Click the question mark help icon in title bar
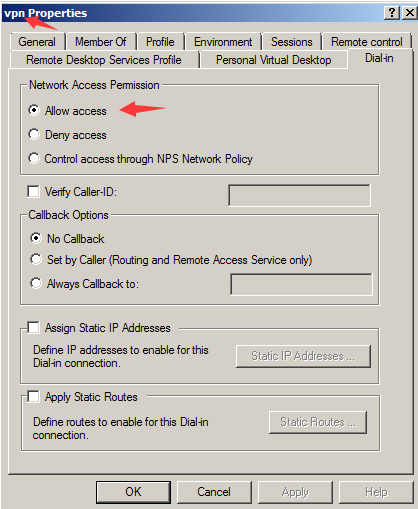 click(392, 13)
